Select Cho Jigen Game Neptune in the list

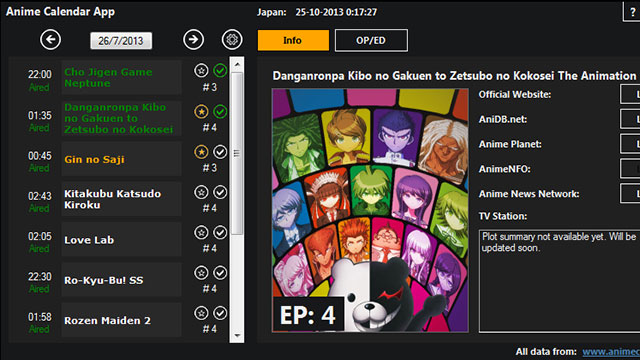point(122,78)
